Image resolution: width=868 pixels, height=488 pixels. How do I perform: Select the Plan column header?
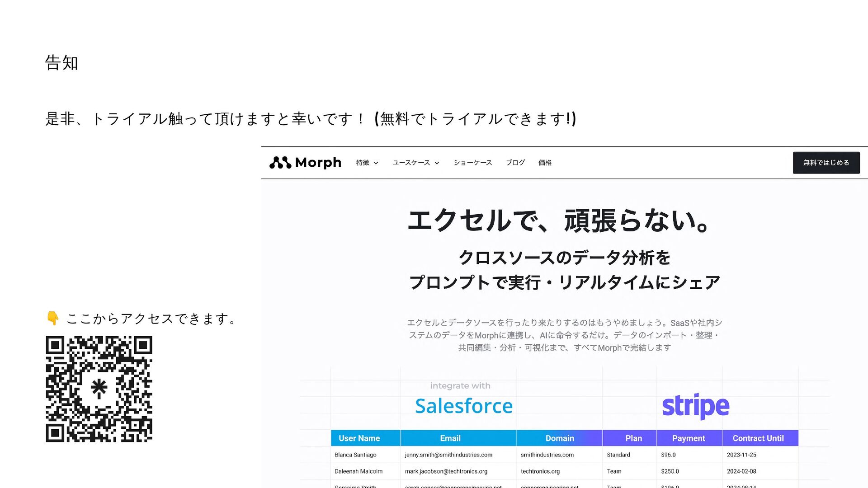pos(630,438)
